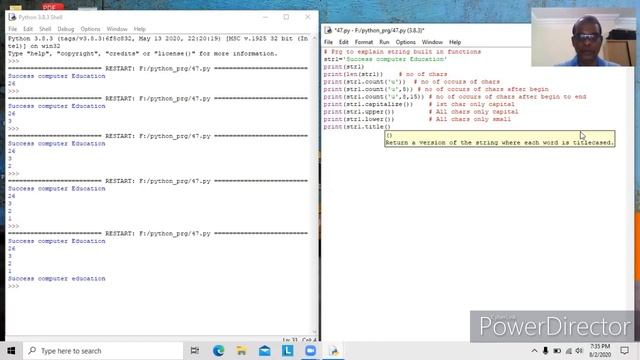Click the '1st char only capital' comment
The width and height of the screenshot is (640, 360).
pyautogui.click(x=471, y=104)
